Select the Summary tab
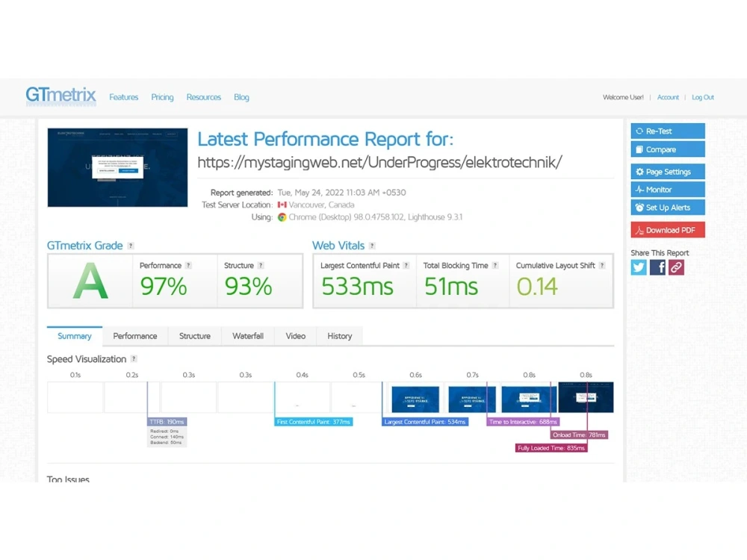Screen dimensions: 747x560 tap(74, 336)
